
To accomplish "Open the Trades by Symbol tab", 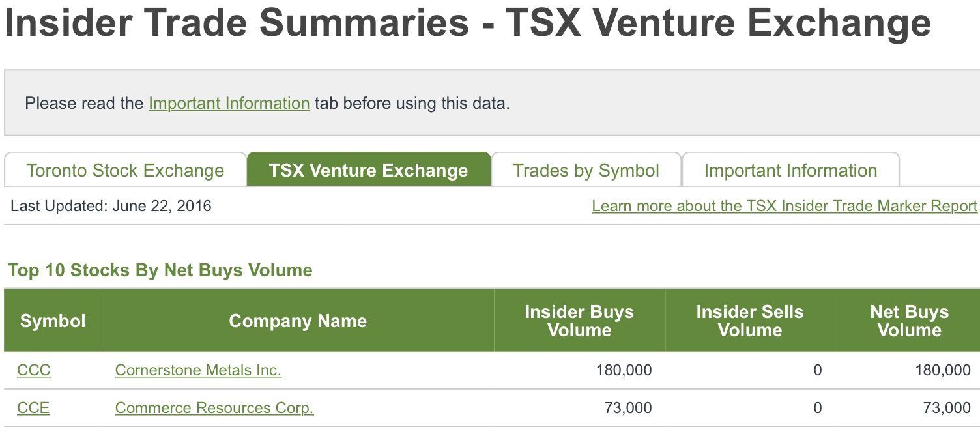I will click(586, 171).
